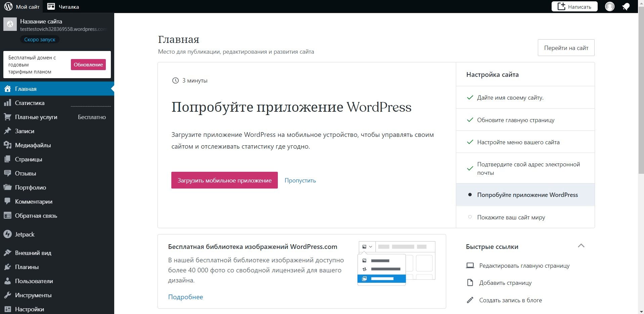Open Страницы in the sidebar
The width and height of the screenshot is (644, 314).
(57, 159)
